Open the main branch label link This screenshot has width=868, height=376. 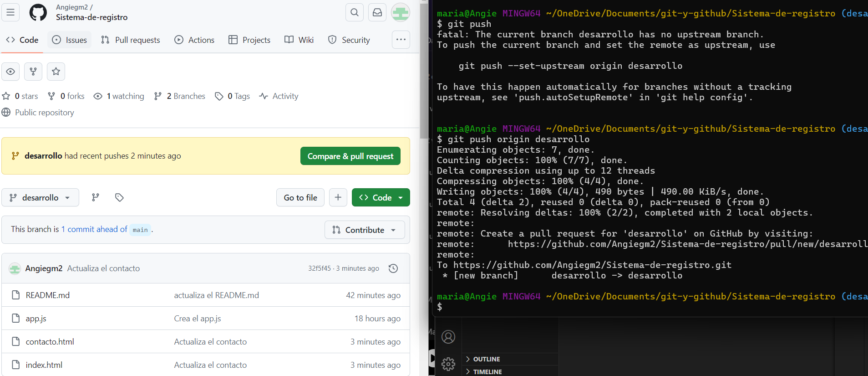point(140,230)
